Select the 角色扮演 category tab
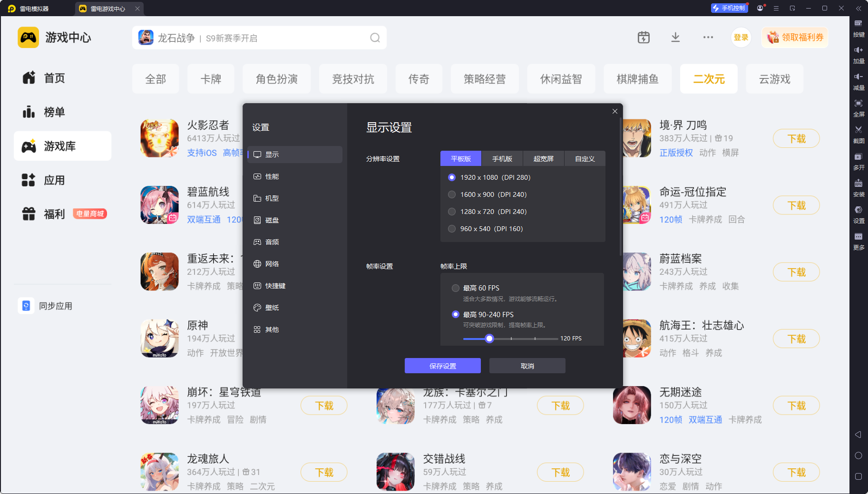868x494 pixels. coord(276,79)
